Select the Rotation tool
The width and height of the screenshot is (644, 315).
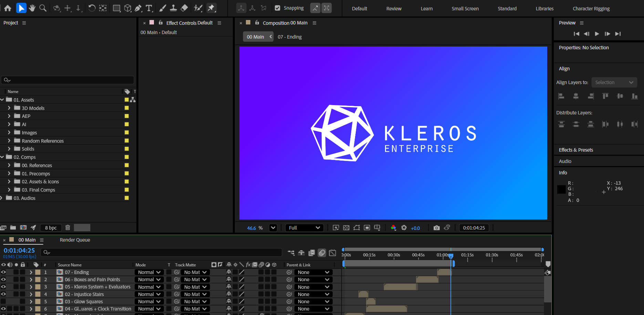(92, 8)
